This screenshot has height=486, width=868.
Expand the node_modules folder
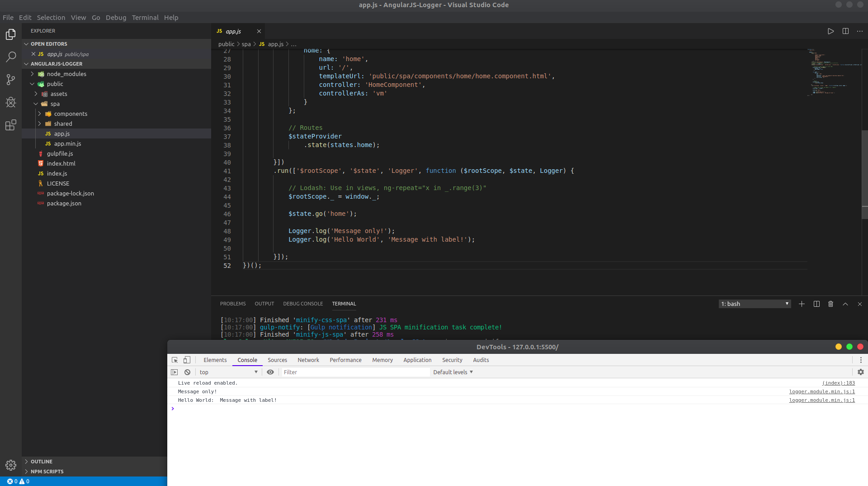click(66, 74)
